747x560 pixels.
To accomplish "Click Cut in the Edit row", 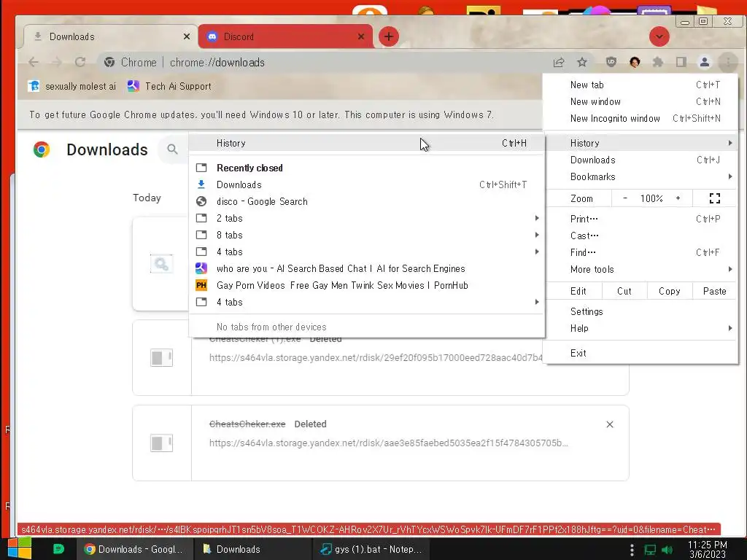I will [x=624, y=291].
